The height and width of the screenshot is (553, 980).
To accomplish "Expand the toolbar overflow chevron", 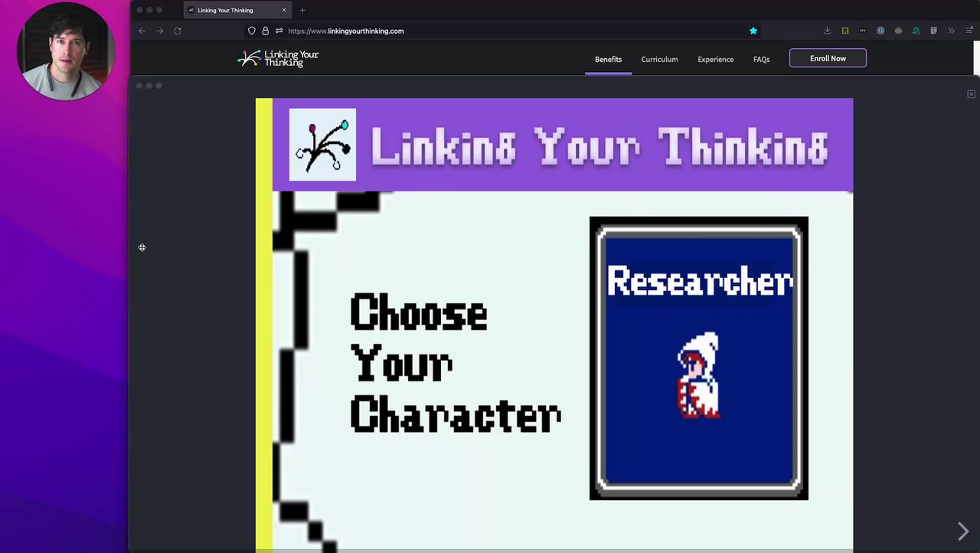I will coord(951,31).
